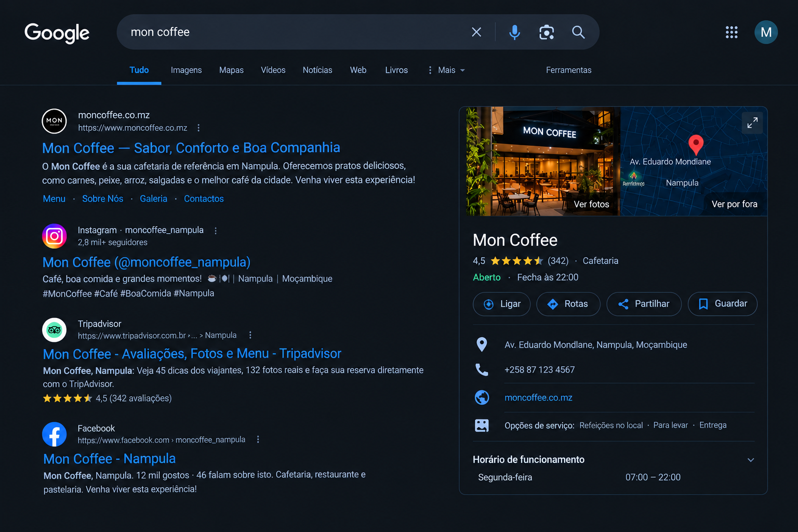This screenshot has height=532, width=798.
Task: Click the red map pin marker
Action: tap(696, 144)
